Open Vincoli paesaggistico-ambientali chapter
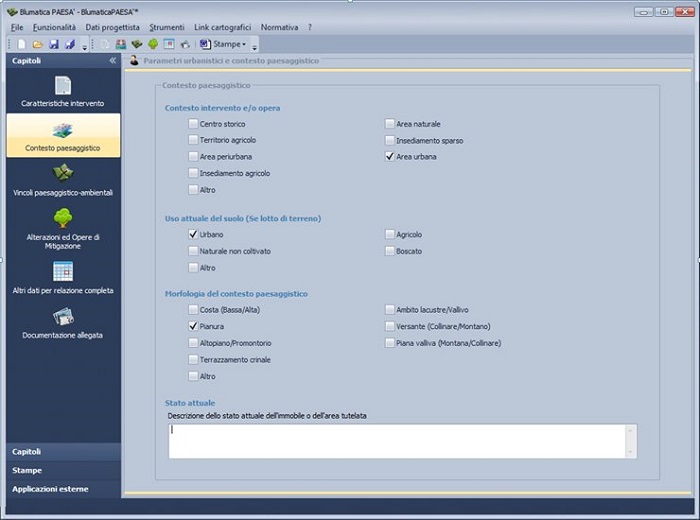 [x=63, y=174]
